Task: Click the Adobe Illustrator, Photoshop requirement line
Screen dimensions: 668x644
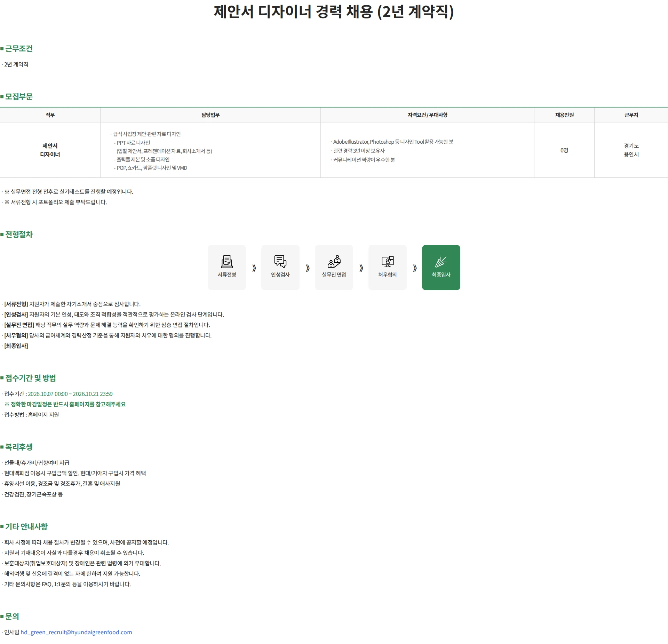Action: point(392,142)
